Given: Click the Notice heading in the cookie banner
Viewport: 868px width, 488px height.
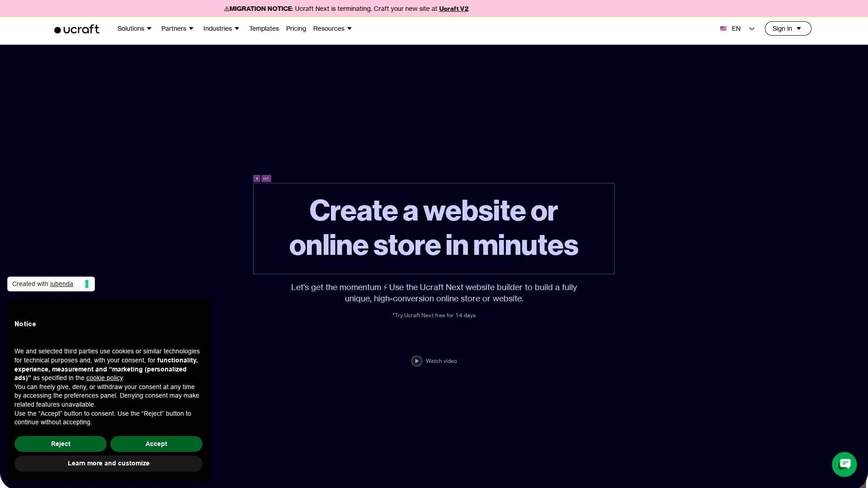Looking at the screenshot, I should (x=25, y=324).
